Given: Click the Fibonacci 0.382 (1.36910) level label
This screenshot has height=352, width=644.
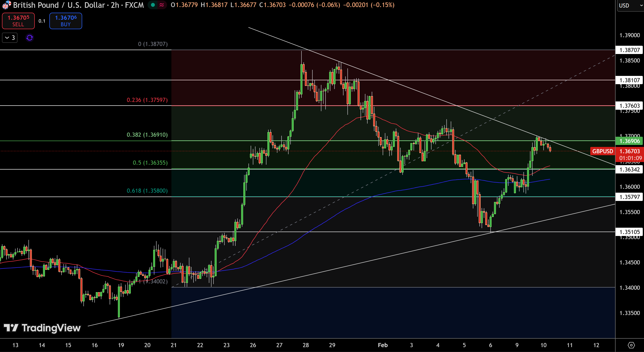Looking at the screenshot, I should pos(147,135).
